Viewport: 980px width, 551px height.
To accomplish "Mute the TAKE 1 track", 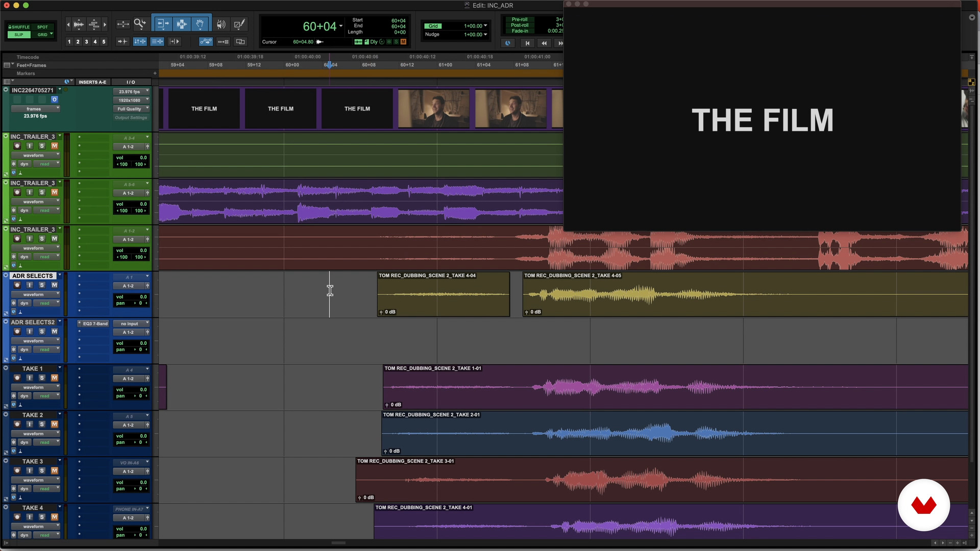I will pyautogui.click(x=55, y=378).
